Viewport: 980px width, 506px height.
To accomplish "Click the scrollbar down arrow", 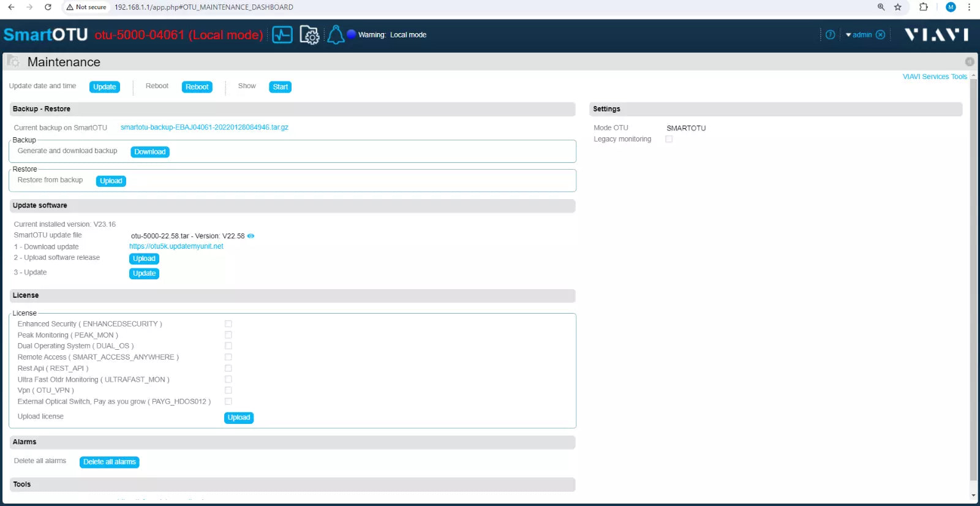I will [974, 496].
